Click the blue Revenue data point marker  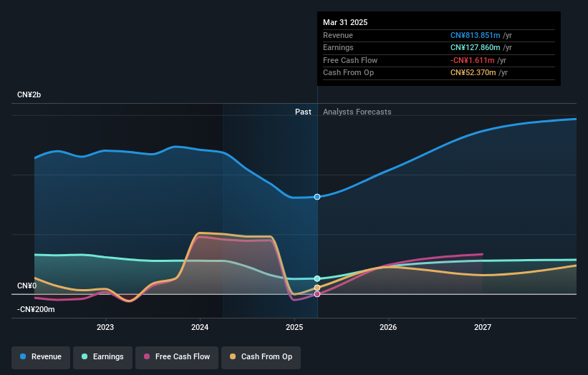(x=317, y=197)
